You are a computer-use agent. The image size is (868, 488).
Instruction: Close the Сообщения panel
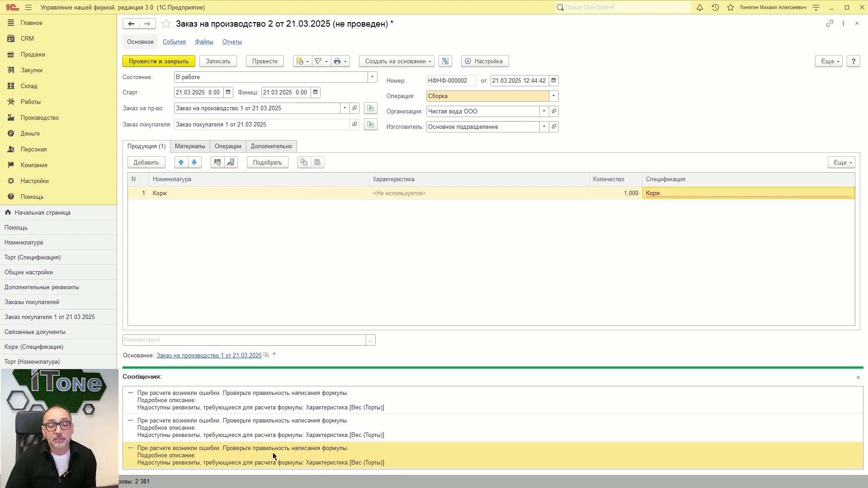point(858,377)
